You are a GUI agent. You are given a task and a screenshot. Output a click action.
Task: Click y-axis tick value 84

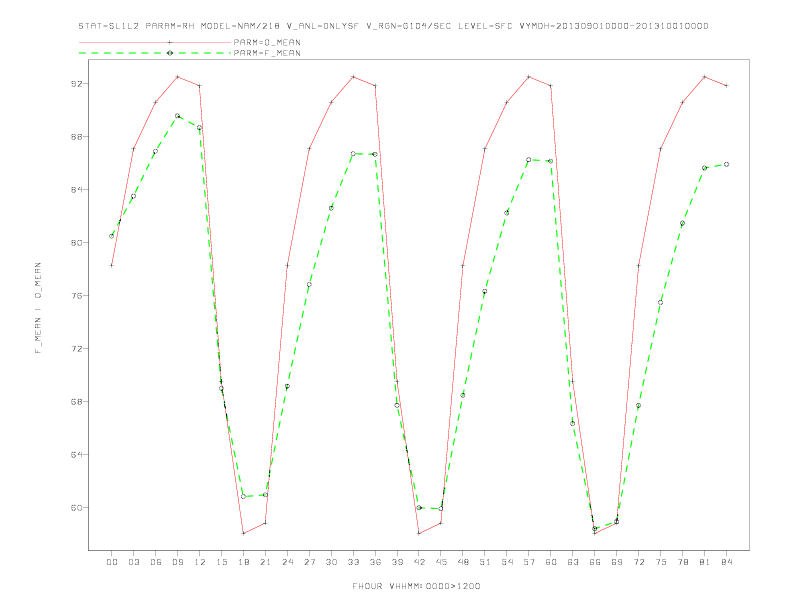click(76, 190)
